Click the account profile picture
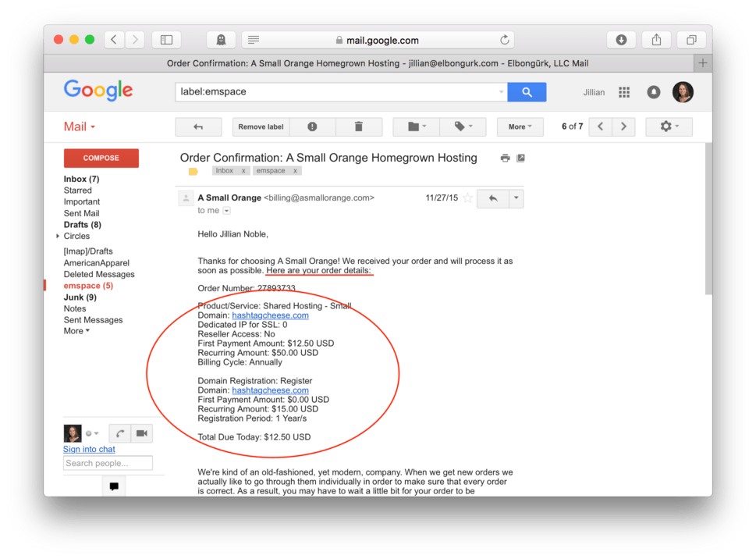 click(683, 92)
